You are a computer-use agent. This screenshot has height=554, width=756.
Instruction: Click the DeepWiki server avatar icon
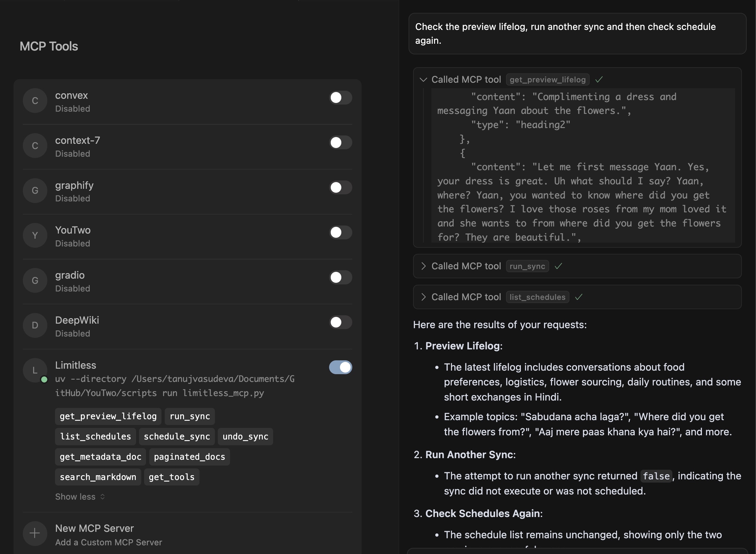point(35,325)
